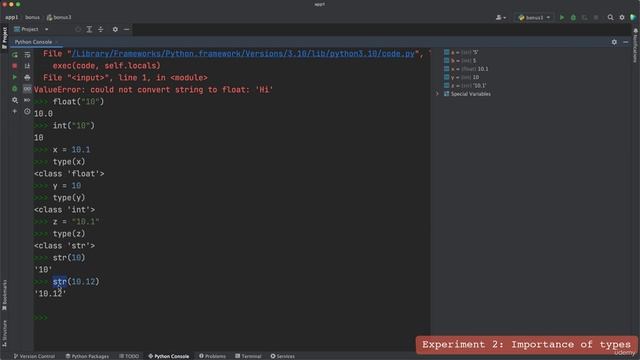Image resolution: width=640 pixels, height=360 pixels.
Task: Open Project panel options gear
Action: [115, 29]
